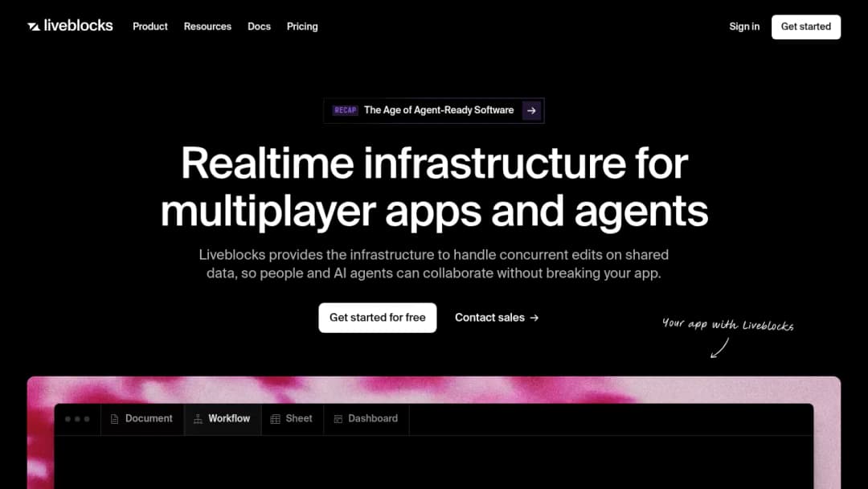The height and width of the screenshot is (489, 868).
Task: Click the Workflow tab's diagram icon
Action: coord(198,419)
